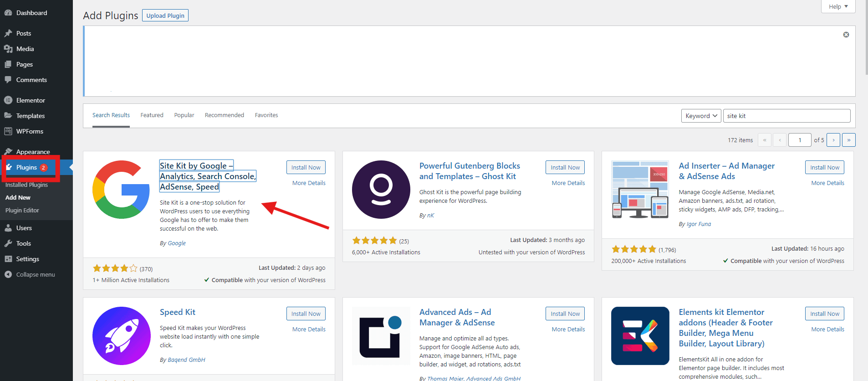Open More Details for Site Kit
This screenshot has width=868, height=381.
(x=309, y=183)
